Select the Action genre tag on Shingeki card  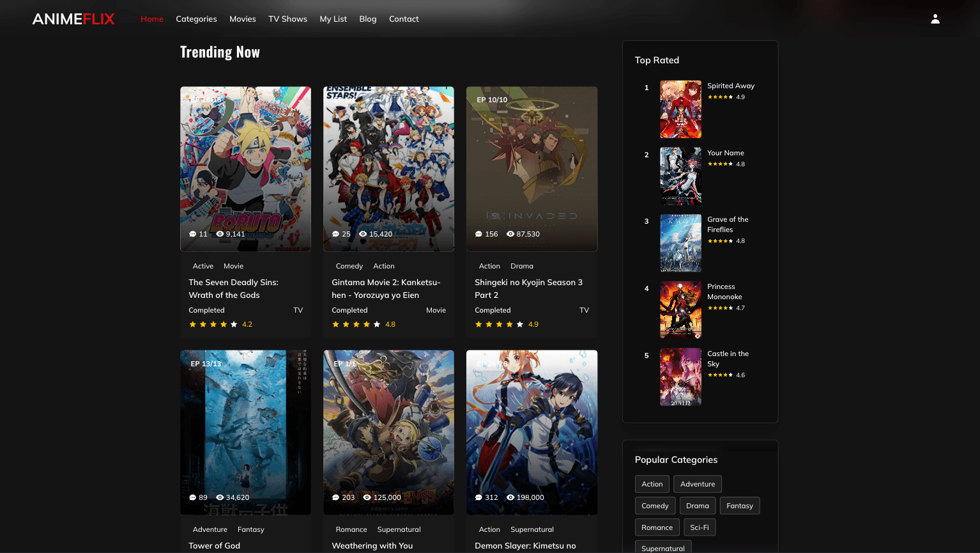(489, 266)
